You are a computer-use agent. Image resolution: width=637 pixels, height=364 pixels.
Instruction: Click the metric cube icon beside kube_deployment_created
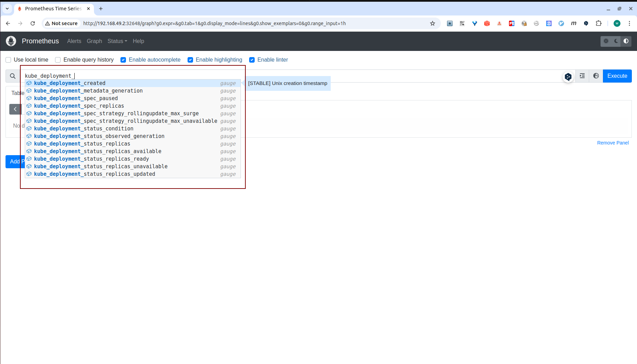click(29, 83)
